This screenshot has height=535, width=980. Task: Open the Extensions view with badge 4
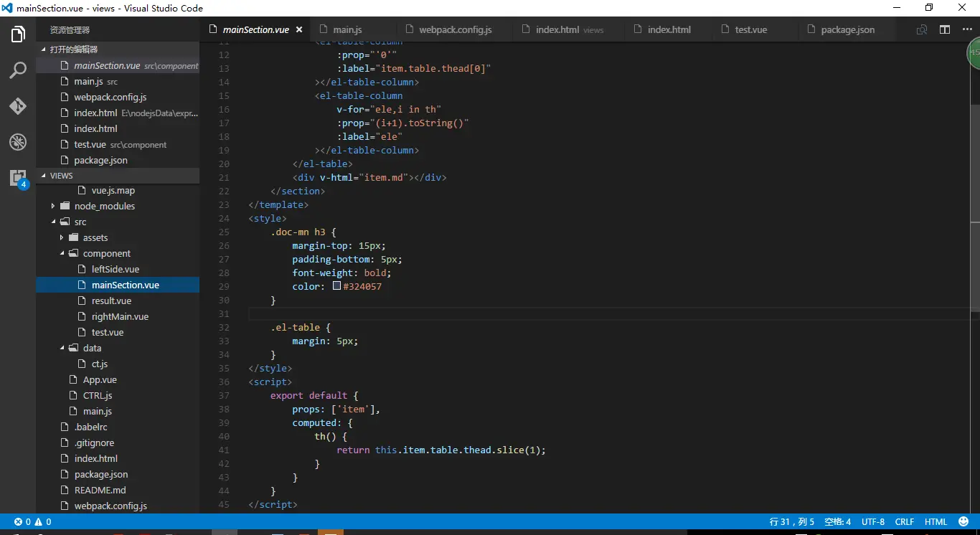click(18, 178)
